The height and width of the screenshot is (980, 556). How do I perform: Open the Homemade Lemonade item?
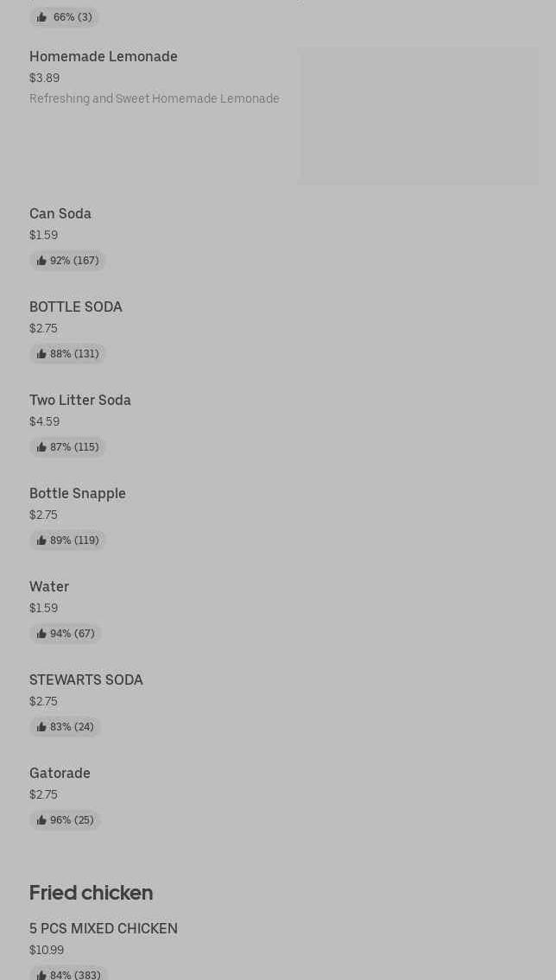(x=104, y=57)
